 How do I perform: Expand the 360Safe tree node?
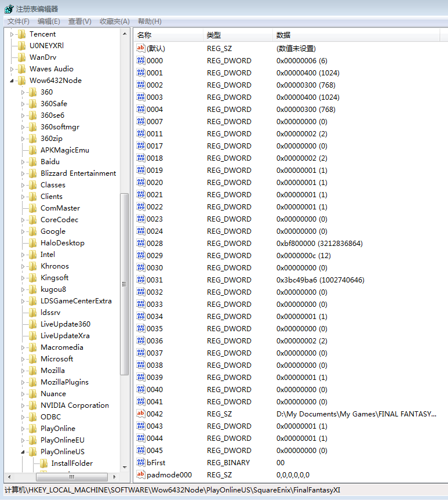23,104
